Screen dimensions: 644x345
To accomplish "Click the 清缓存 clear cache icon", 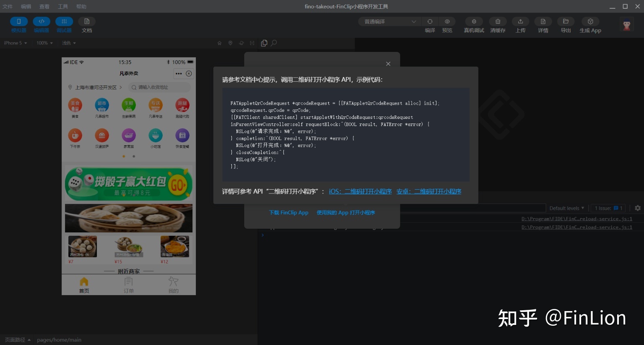I will pos(498,21).
